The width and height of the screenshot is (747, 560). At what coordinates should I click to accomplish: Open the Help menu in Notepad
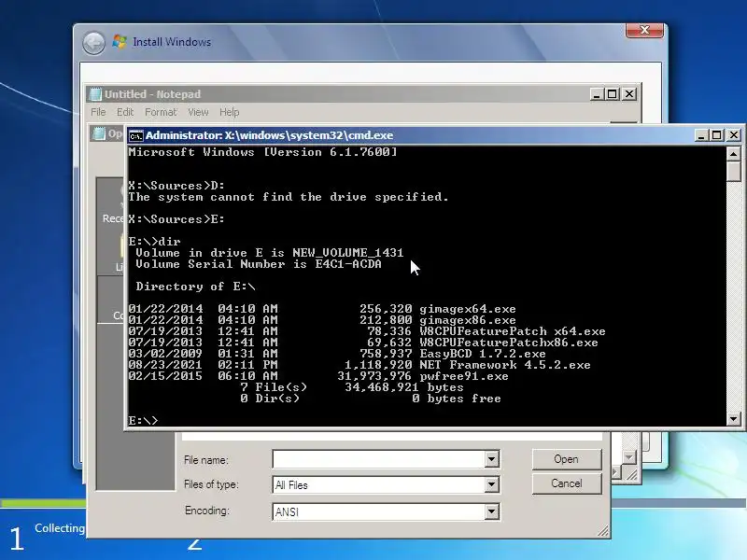pos(229,112)
